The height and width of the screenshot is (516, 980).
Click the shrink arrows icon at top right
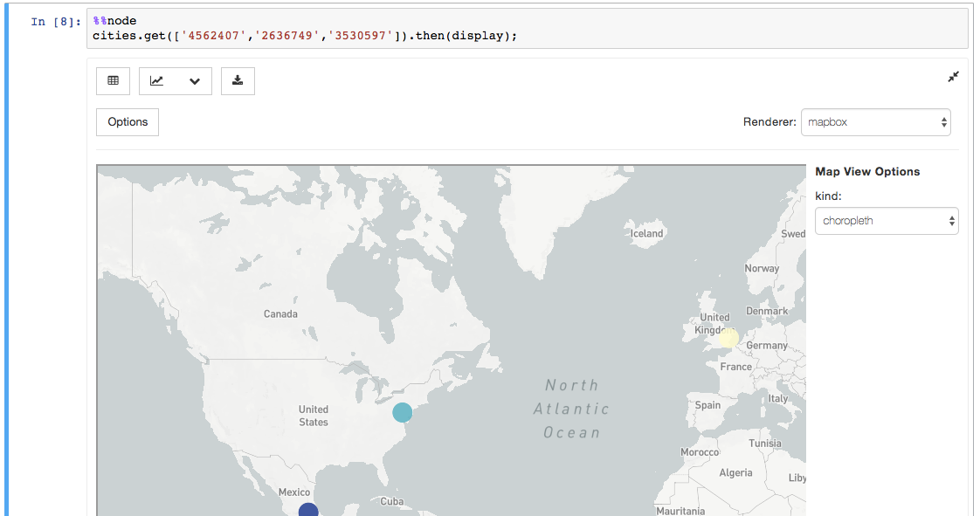coord(952,77)
